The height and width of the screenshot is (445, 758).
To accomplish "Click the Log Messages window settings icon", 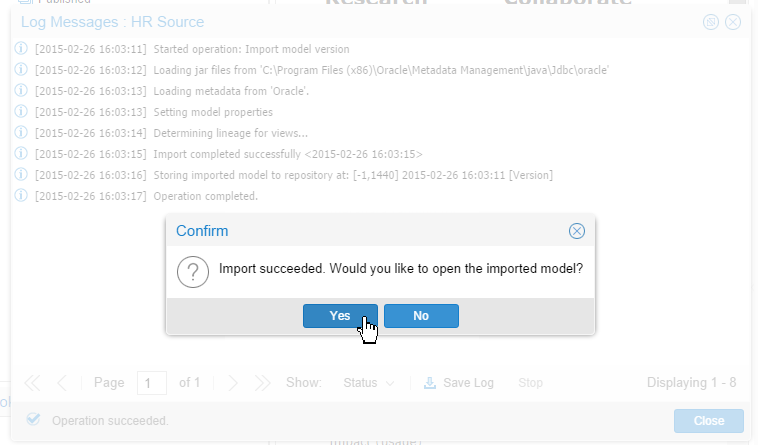I will (711, 22).
